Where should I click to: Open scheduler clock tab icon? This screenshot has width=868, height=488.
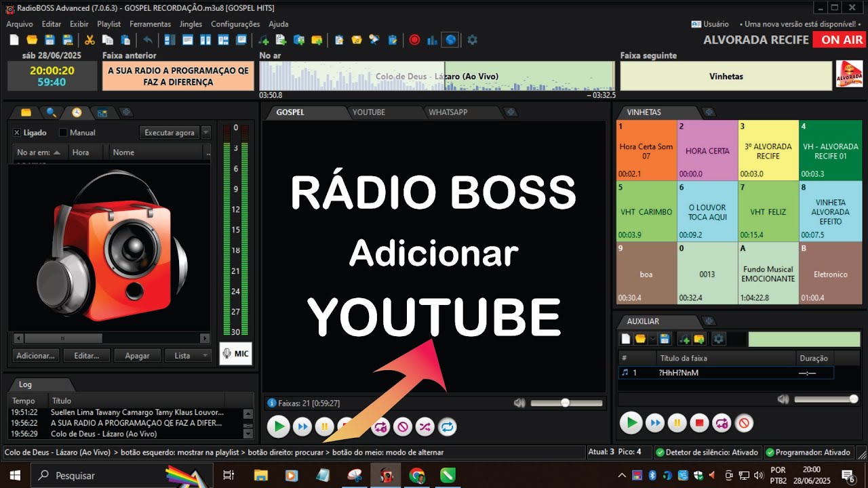pos(77,113)
